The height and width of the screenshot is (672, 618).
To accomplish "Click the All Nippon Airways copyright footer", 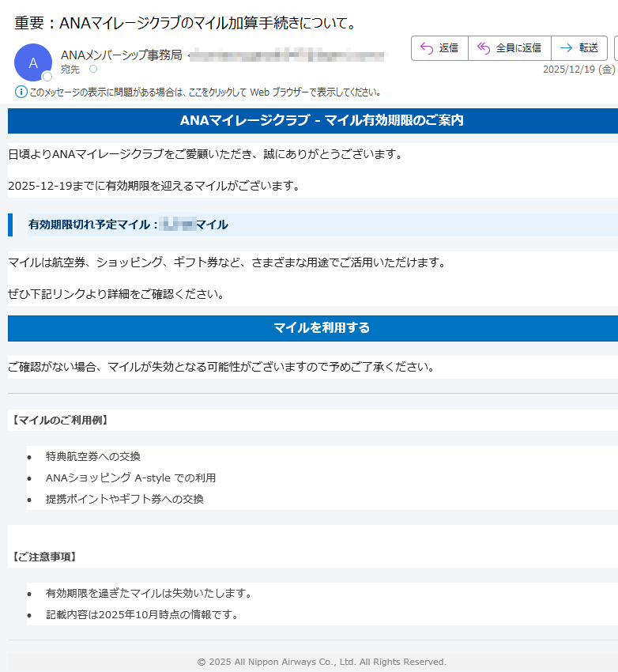I will [322, 662].
